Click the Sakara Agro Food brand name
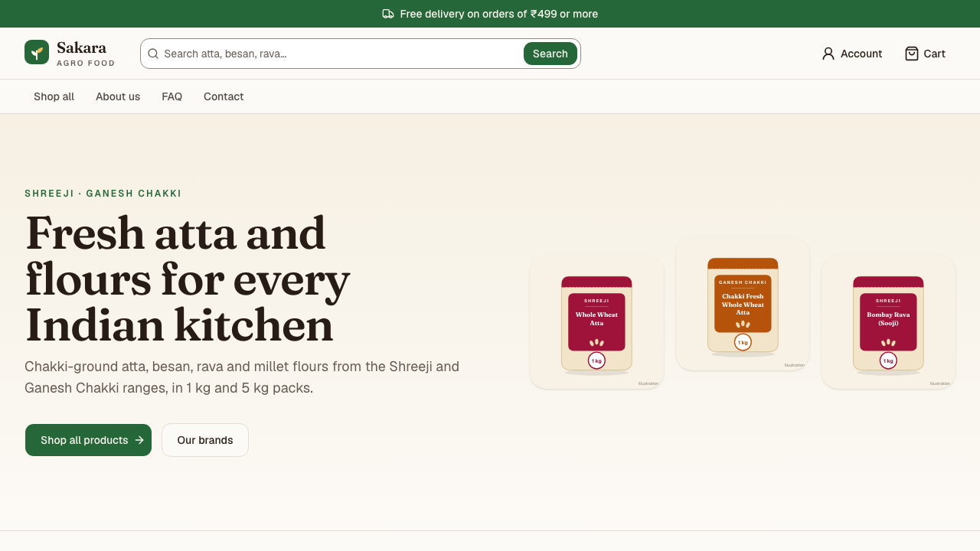The image size is (980, 551). pyautogui.click(x=86, y=53)
